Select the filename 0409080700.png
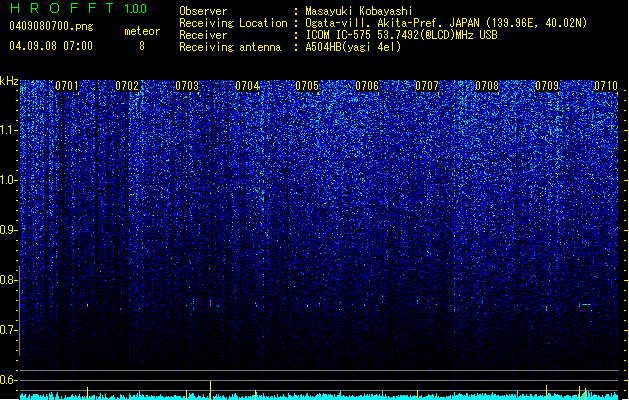The width and height of the screenshot is (629, 400). click(x=51, y=26)
